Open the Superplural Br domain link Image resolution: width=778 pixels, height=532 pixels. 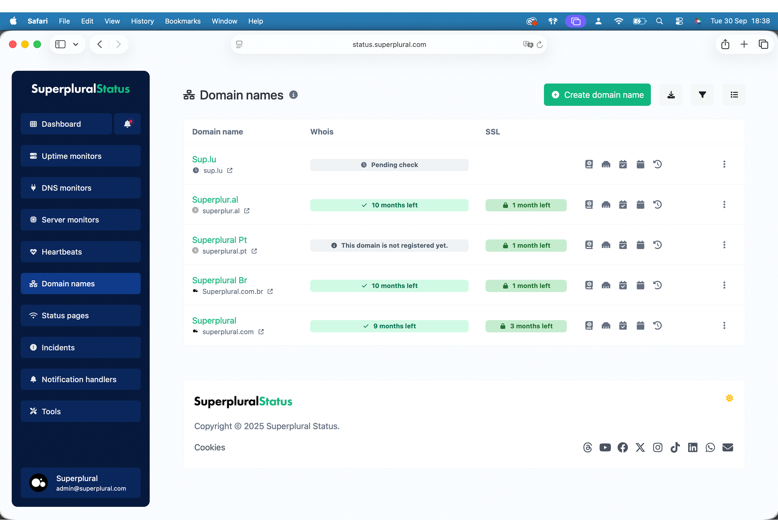[x=220, y=280]
